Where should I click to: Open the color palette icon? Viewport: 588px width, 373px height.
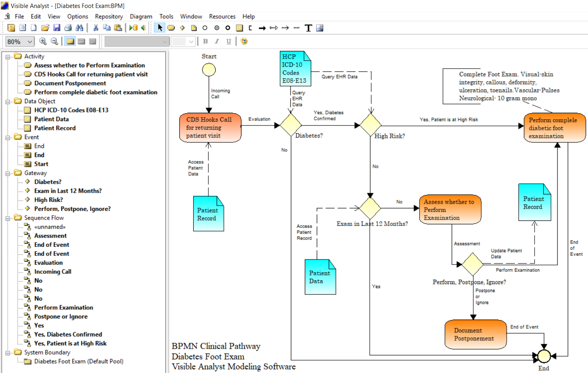coord(244,41)
